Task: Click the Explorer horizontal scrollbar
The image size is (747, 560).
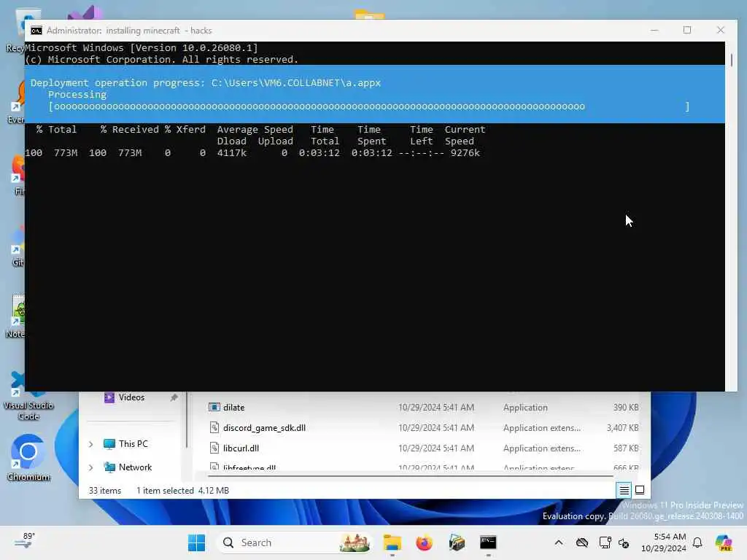Action: [x=410, y=475]
